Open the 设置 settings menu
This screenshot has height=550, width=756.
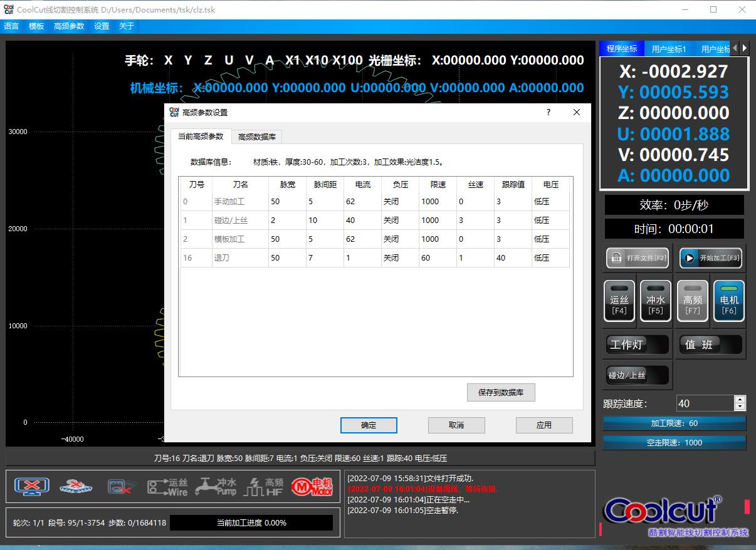click(102, 26)
